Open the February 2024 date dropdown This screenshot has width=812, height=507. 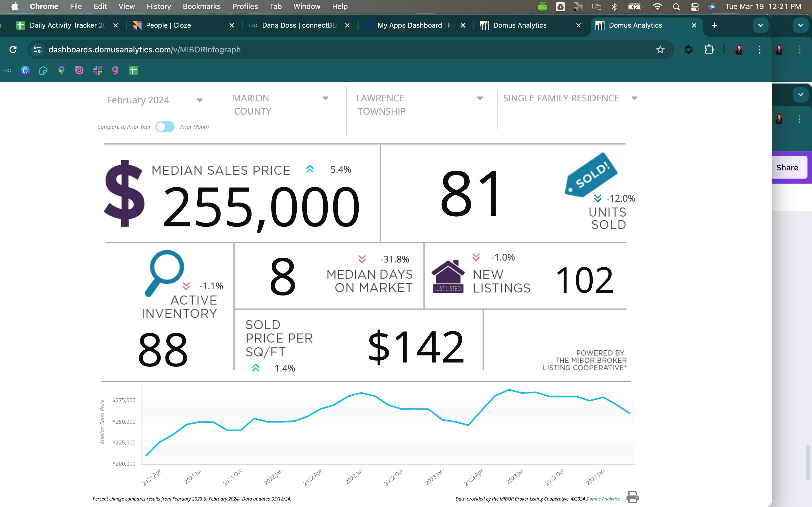point(200,100)
